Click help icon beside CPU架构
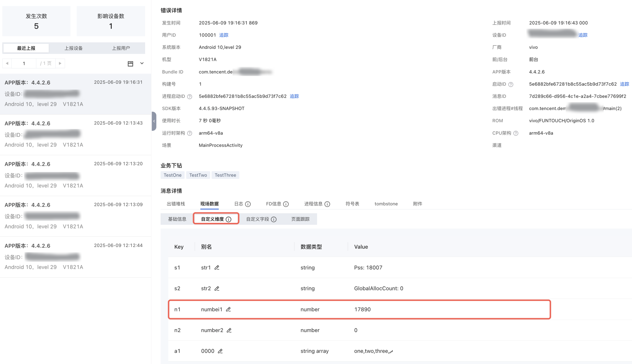Viewport: 632px width, 364px height. [x=516, y=133]
